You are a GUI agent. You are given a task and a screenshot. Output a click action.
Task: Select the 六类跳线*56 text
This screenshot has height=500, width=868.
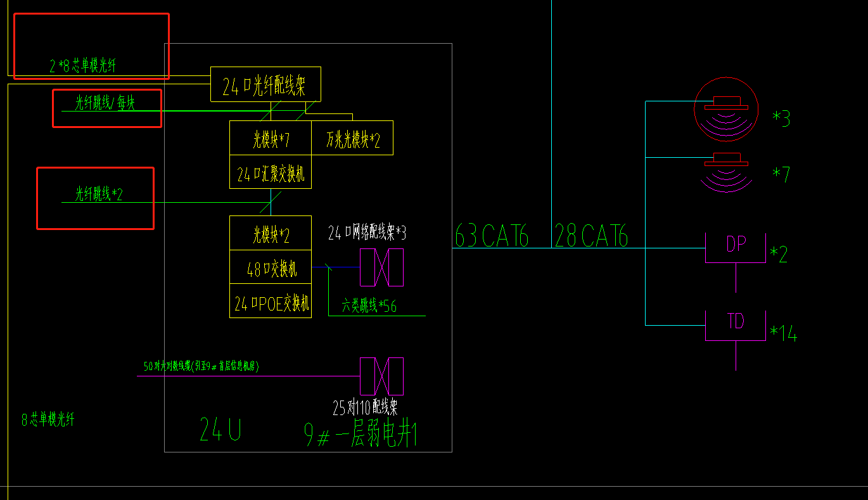(x=369, y=305)
